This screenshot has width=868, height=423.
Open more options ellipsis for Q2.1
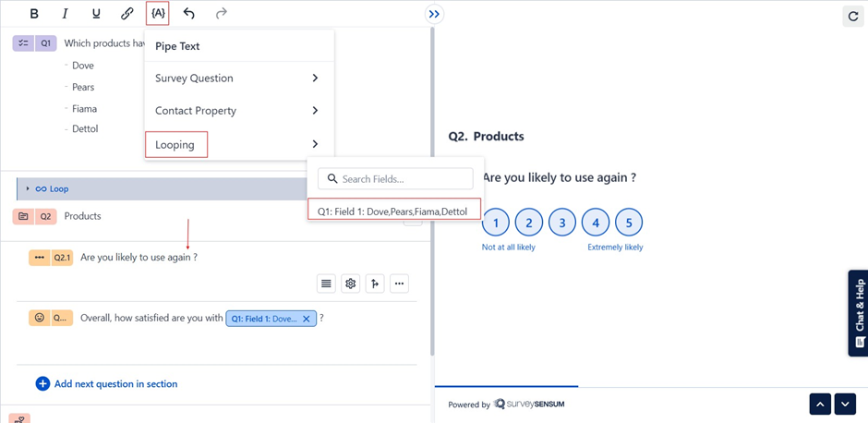click(x=399, y=284)
